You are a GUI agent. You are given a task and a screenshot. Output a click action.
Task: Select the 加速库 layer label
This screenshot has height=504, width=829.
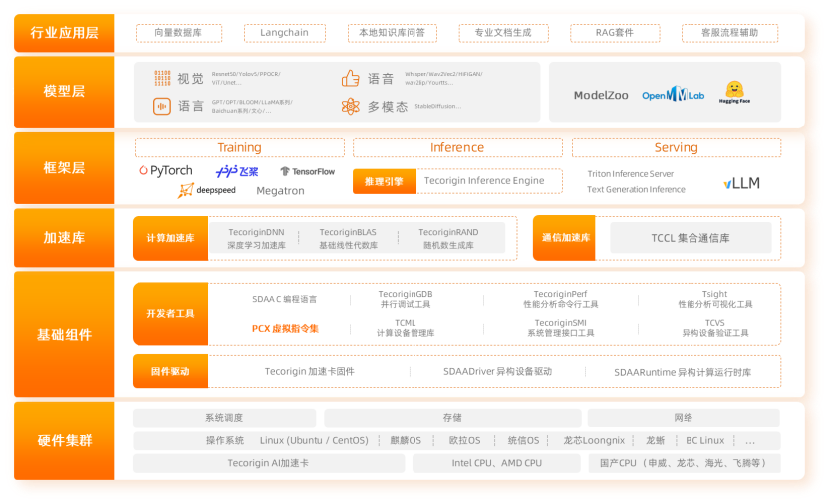click(x=64, y=238)
